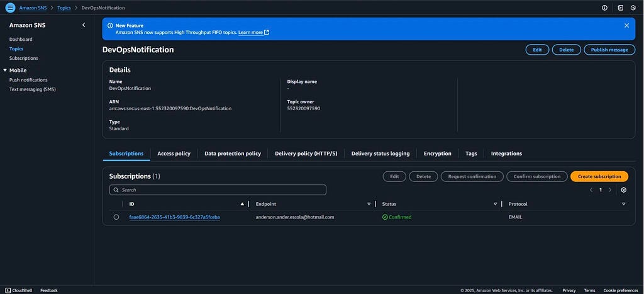The width and height of the screenshot is (644, 294).
Task: Open Terms link in footer
Action: point(589,290)
